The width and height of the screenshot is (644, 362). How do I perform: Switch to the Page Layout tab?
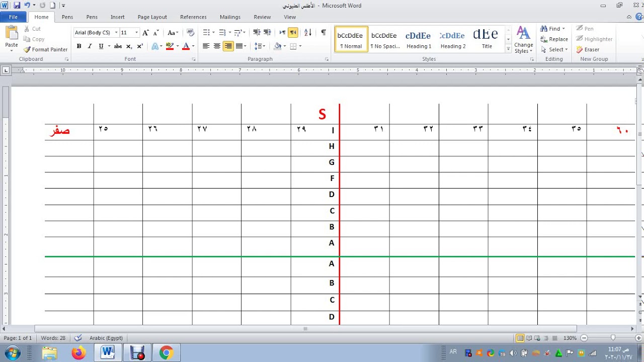pyautogui.click(x=152, y=17)
